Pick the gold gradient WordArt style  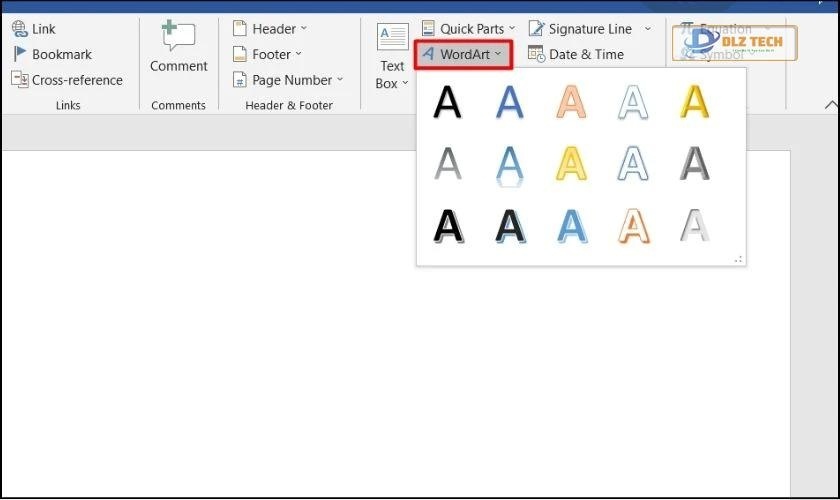point(694,102)
